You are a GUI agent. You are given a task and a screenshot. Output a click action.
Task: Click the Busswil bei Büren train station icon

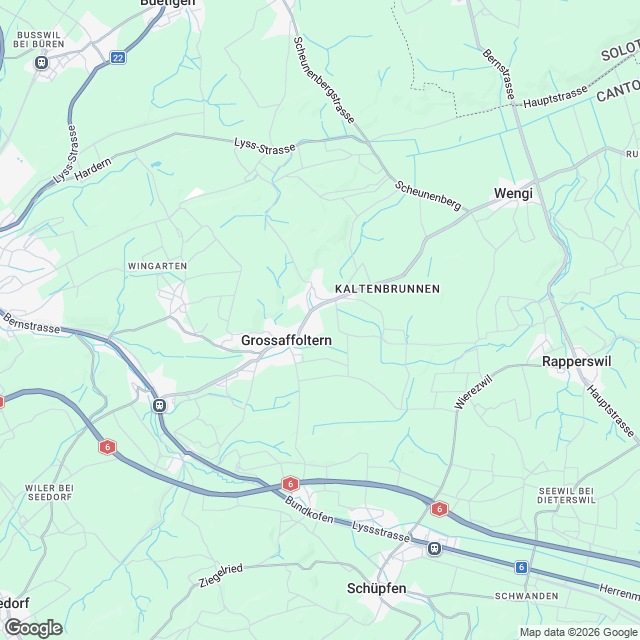pos(41,63)
